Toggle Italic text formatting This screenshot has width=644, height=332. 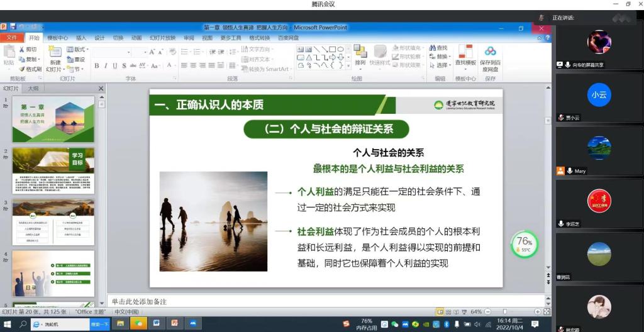point(106,66)
